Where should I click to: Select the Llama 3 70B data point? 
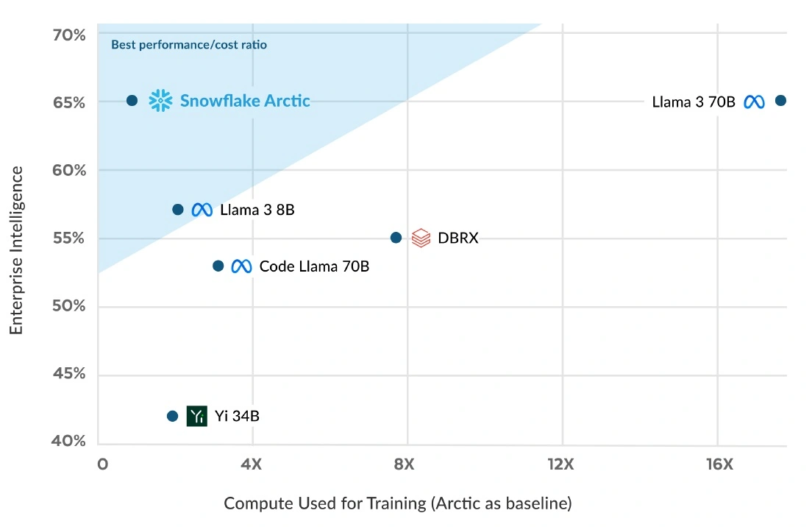tap(780, 101)
